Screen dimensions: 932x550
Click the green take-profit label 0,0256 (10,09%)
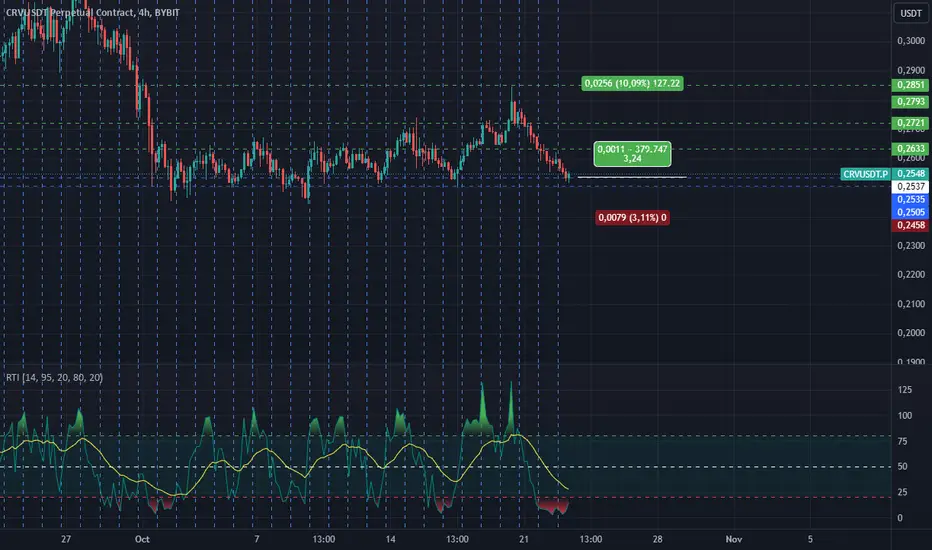click(x=632, y=83)
